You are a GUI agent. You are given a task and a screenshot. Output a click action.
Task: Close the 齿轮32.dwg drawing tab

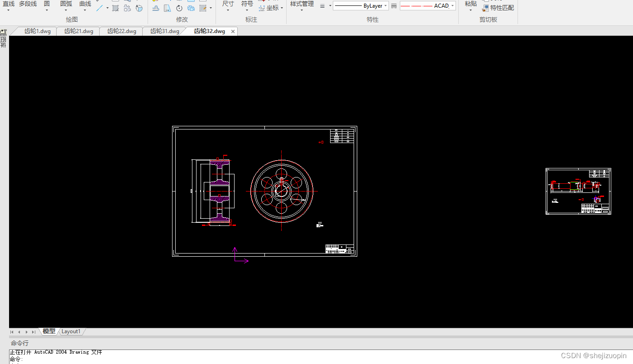tap(233, 32)
